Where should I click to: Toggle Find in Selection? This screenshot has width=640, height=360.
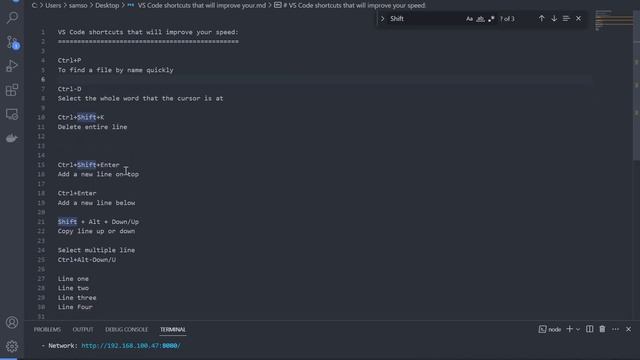coord(566,18)
